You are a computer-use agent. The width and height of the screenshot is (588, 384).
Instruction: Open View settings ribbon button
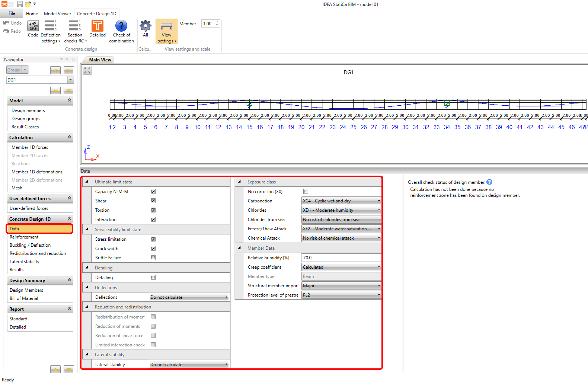[x=166, y=32]
